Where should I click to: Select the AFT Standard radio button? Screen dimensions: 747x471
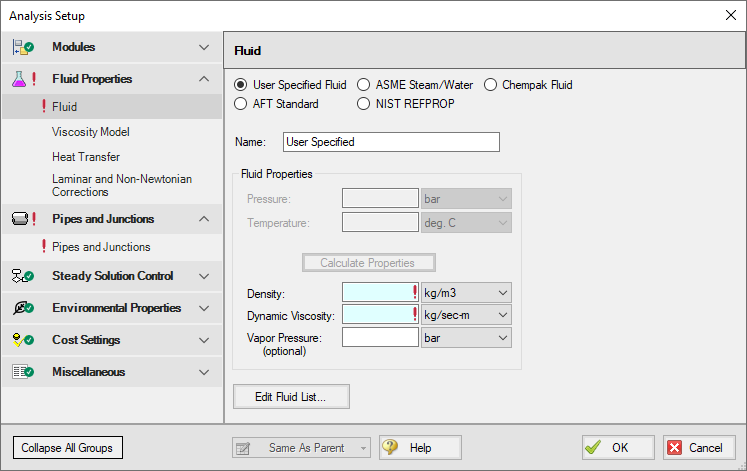[240, 103]
